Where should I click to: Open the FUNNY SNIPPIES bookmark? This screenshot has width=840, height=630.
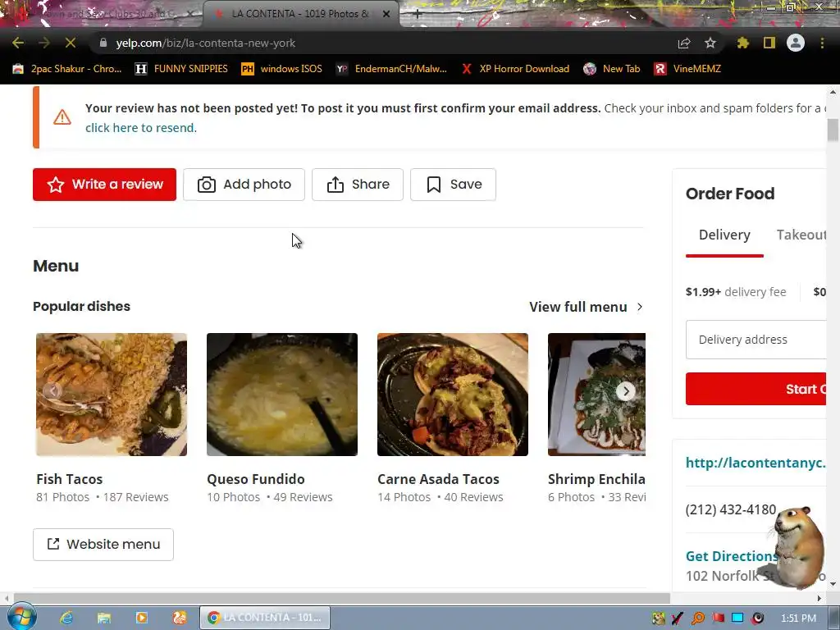(x=181, y=69)
